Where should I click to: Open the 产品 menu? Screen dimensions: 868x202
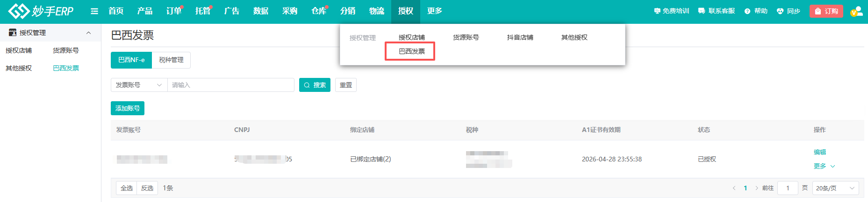click(145, 11)
